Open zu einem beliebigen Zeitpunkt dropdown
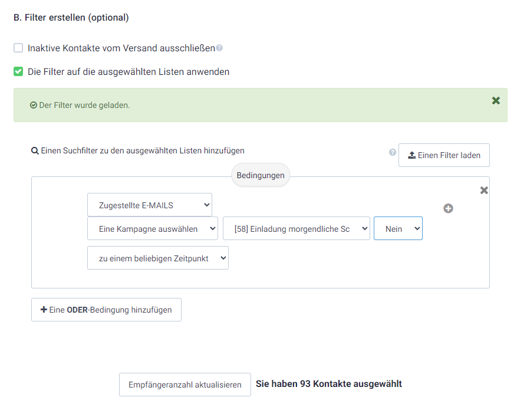Screen dimensions: 527x420 (158, 258)
